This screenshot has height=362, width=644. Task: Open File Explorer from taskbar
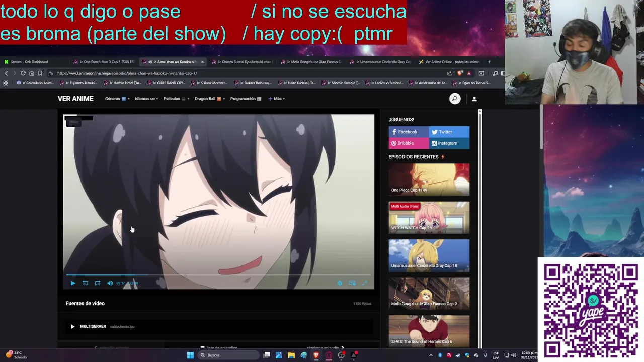[x=291, y=355]
